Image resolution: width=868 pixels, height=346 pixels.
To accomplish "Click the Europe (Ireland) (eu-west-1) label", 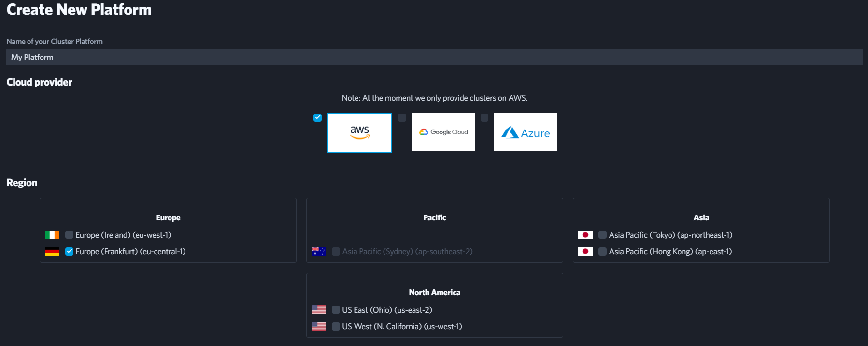I will (x=123, y=235).
